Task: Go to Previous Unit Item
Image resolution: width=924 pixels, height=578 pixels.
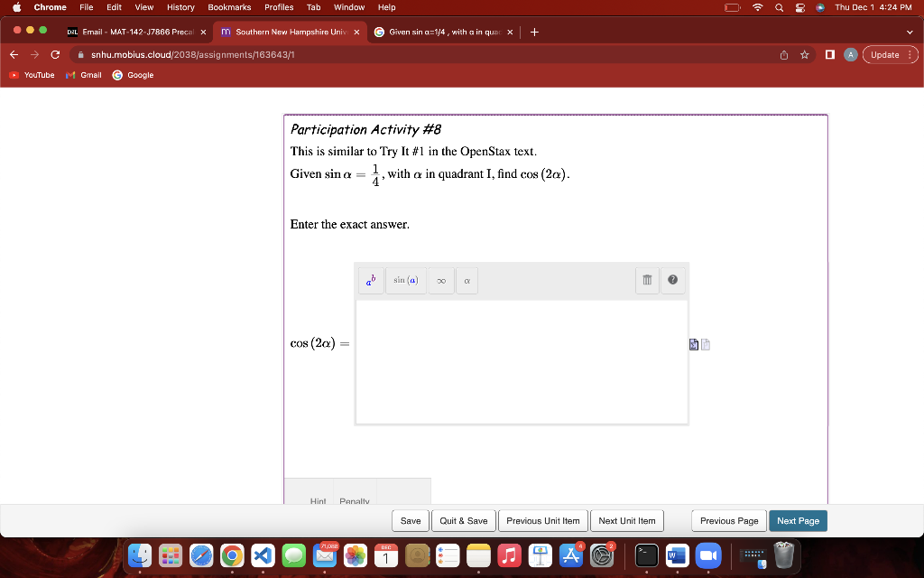Action: [x=542, y=521]
